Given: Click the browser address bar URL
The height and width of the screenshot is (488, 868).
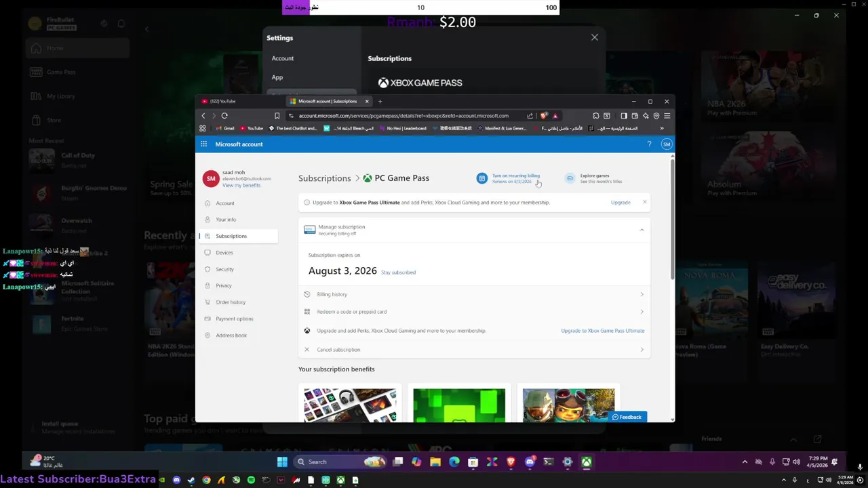Looking at the screenshot, I should coord(403,116).
